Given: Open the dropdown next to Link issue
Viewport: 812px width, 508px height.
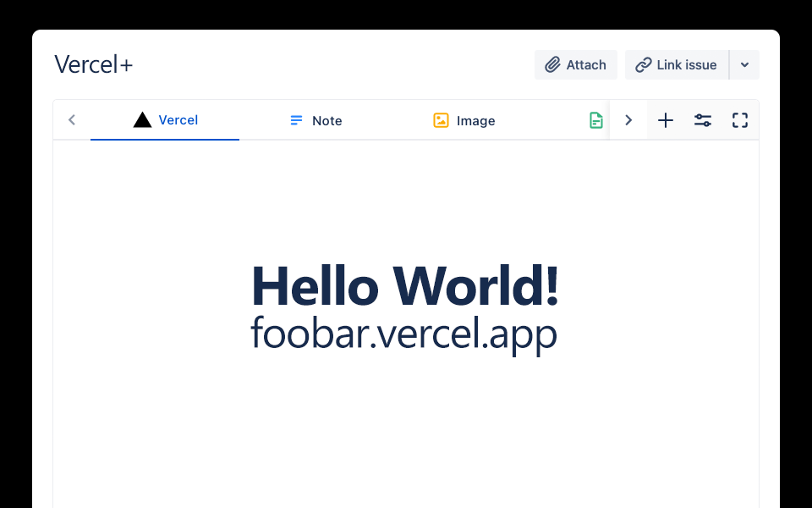Looking at the screenshot, I should pyautogui.click(x=745, y=64).
